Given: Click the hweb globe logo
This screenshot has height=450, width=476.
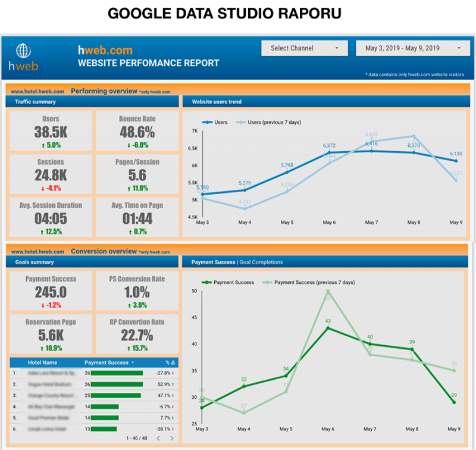Looking at the screenshot, I should pyautogui.click(x=23, y=57).
